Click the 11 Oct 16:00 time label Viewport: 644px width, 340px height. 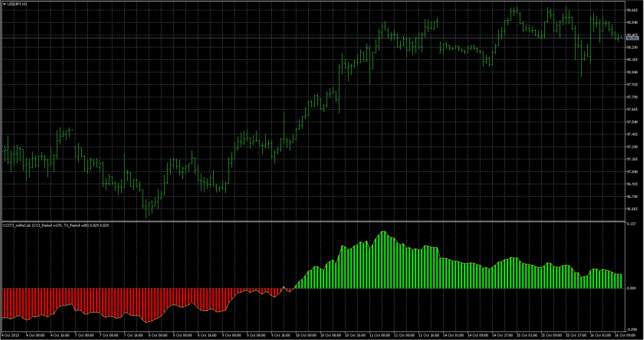point(429,335)
